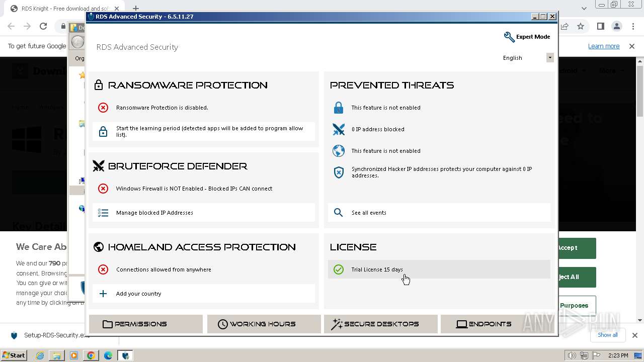The height and width of the screenshot is (362, 644).
Task: Open Expert Mode wrench icon
Action: coord(509,37)
